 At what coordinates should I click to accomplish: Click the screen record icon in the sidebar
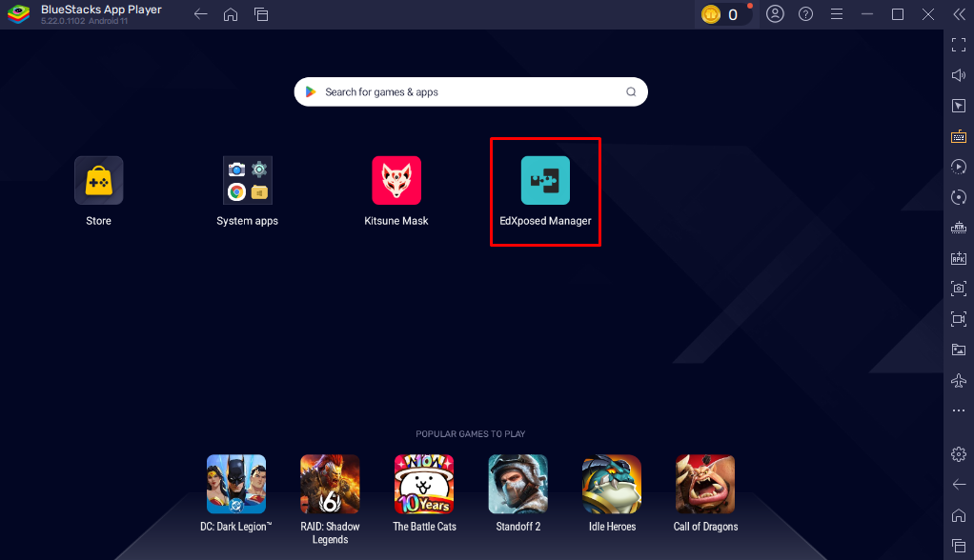click(x=959, y=319)
